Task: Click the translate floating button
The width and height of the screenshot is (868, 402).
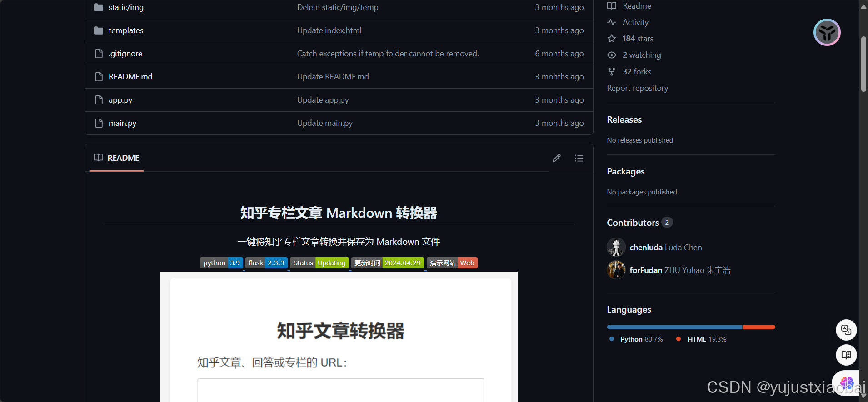Action: [846, 330]
